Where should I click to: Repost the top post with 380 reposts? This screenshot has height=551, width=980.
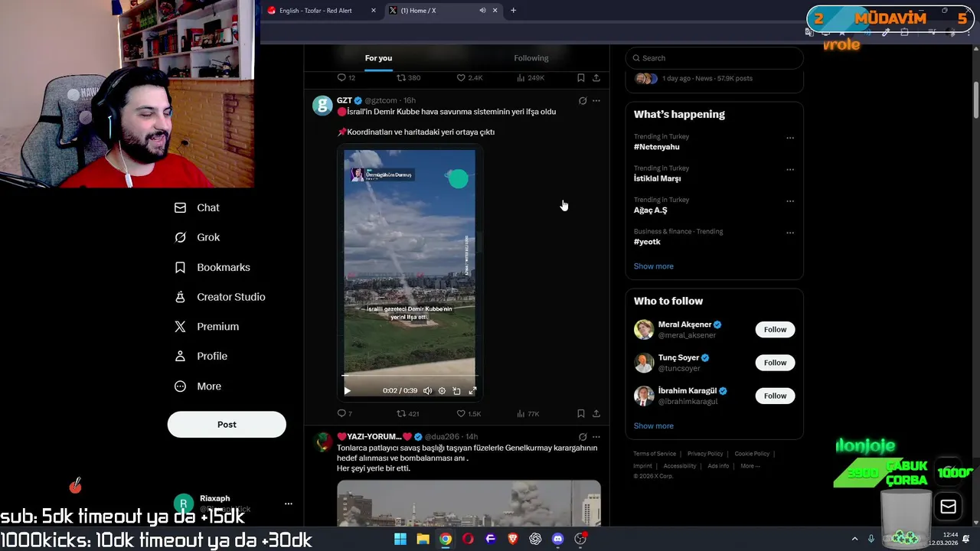coord(408,78)
